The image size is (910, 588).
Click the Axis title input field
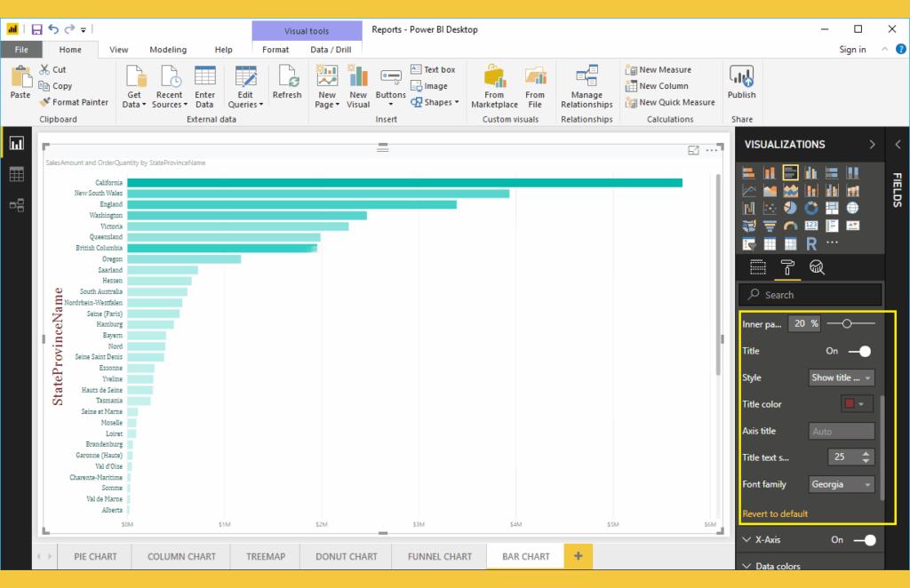[x=842, y=432]
